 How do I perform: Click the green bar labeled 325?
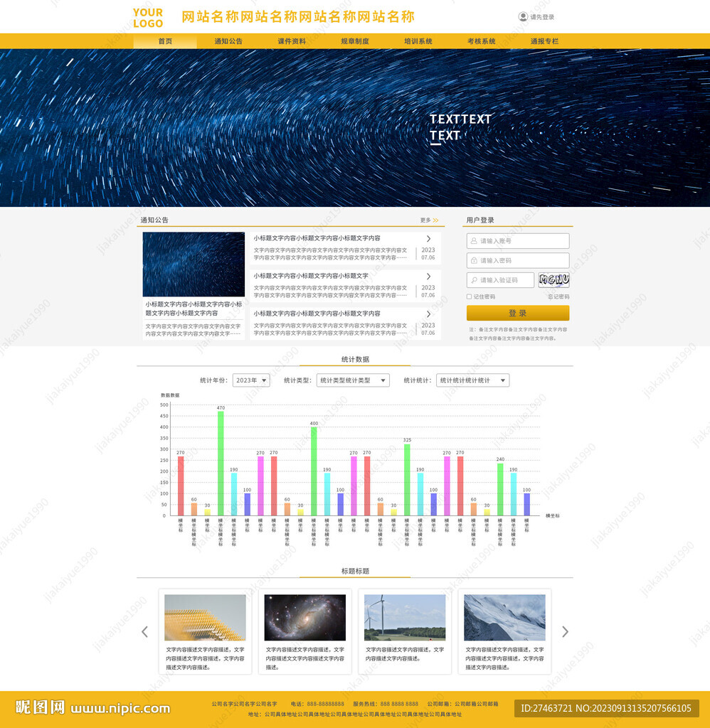407,480
